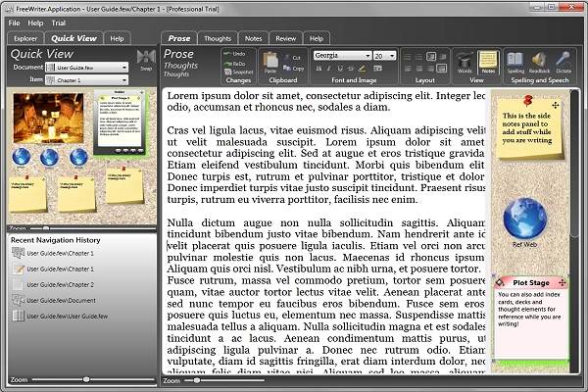Open the Georgia font dropdown
588x392 pixels.
click(x=342, y=56)
